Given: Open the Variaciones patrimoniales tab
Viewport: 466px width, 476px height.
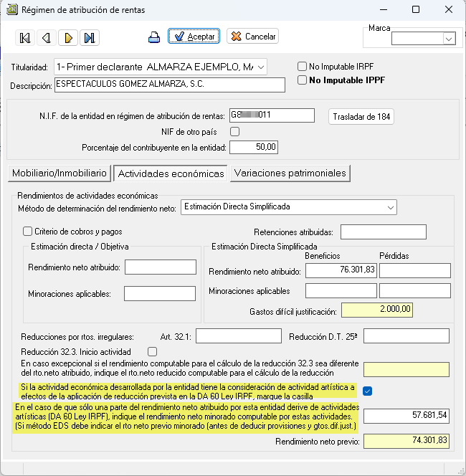Looking at the screenshot, I should coord(290,173).
